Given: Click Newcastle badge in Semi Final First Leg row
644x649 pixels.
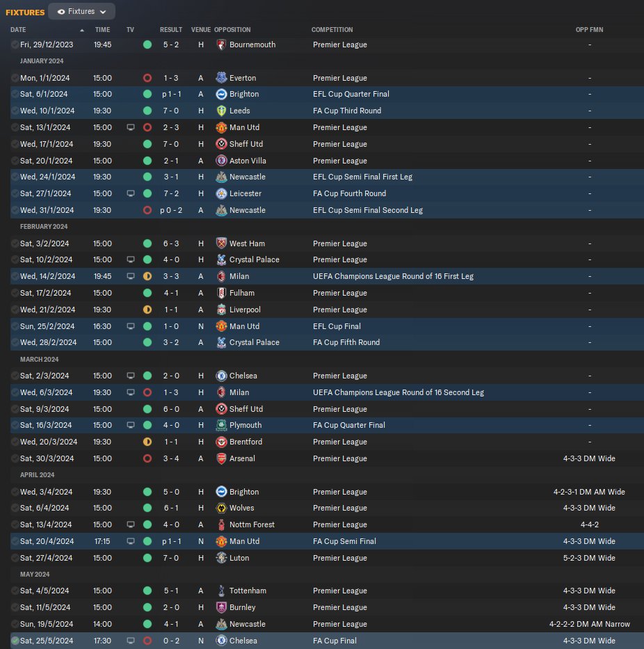Looking at the screenshot, I should [221, 177].
